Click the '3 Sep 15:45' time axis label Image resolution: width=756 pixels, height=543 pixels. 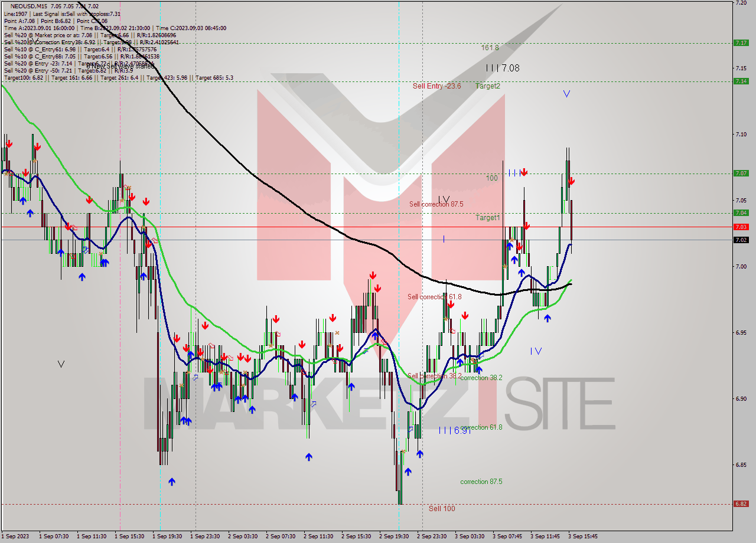[x=582, y=536]
